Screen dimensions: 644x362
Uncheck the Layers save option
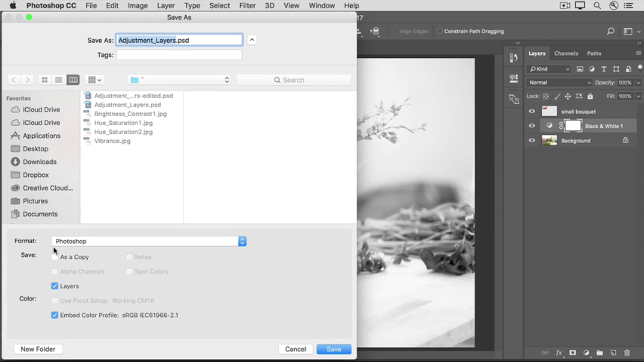pyautogui.click(x=55, y=286)
